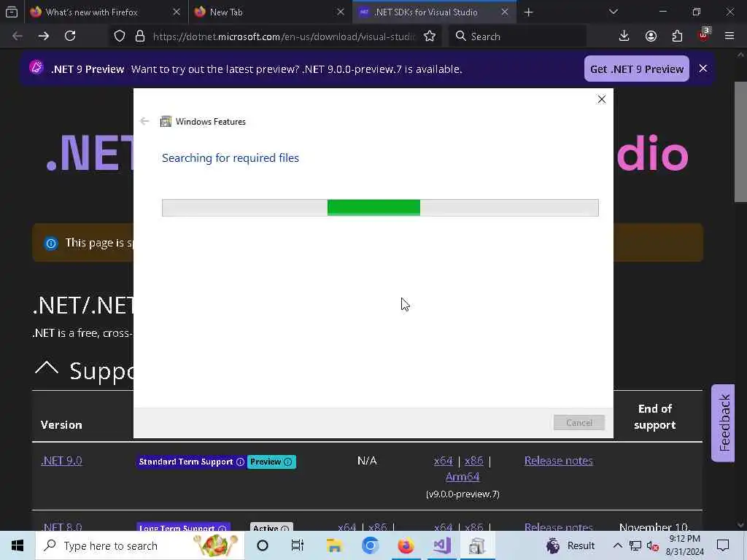The width and height of the screenshot is (747, 560).
Task: Open the Windows Start menu
Action: point(18,545)
